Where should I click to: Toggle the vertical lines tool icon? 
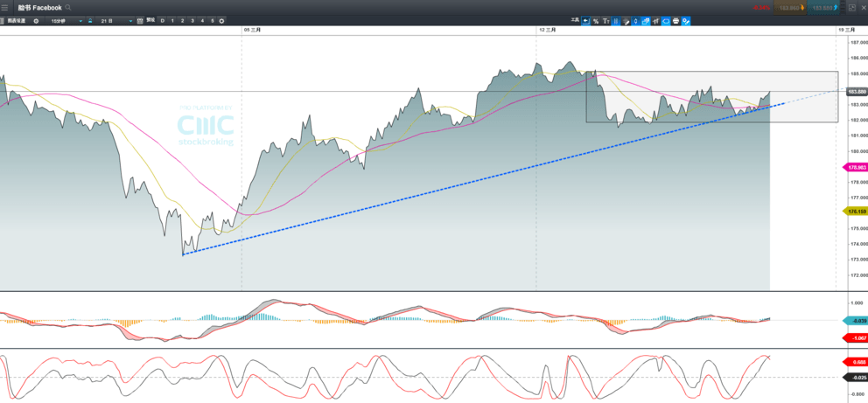pos(616,21)
